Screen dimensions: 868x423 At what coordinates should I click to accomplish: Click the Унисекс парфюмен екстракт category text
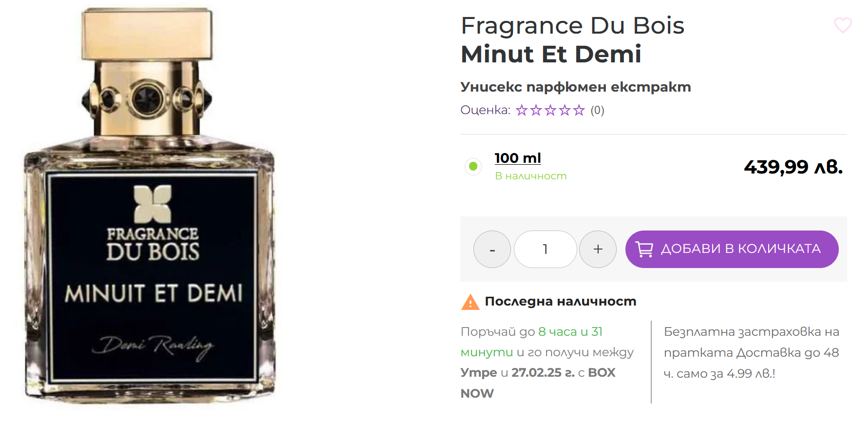(575, 87)
